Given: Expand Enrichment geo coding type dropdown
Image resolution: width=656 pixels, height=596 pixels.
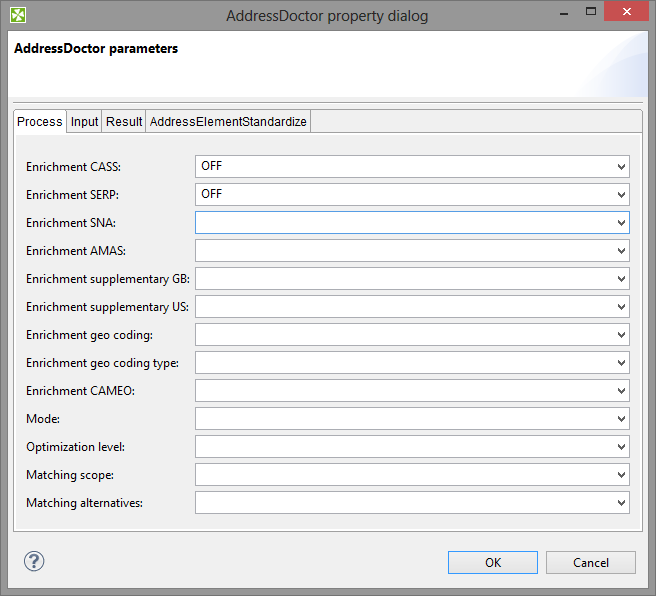Looking at the screenshot, I should [x=621, y=362].
